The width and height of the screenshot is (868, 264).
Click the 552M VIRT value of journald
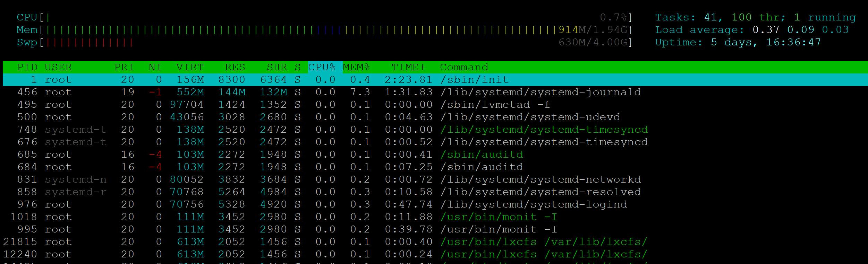tap(190, 92)
